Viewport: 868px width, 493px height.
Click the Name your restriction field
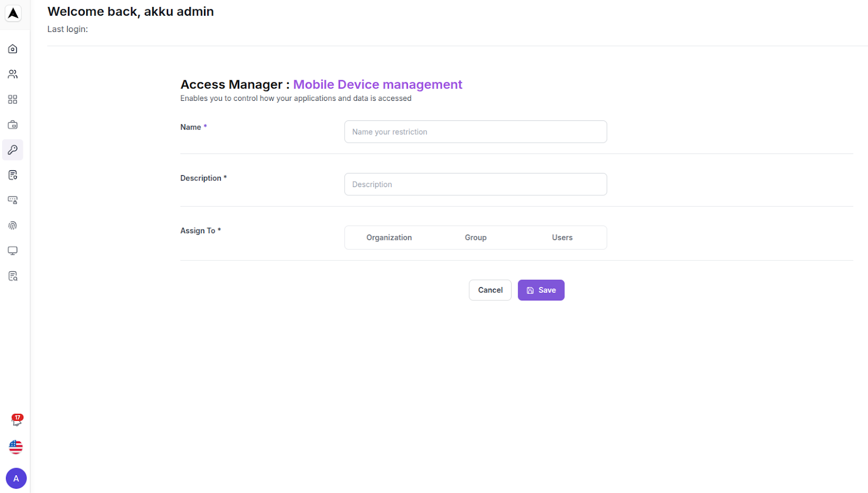click(x=475, y=131)
